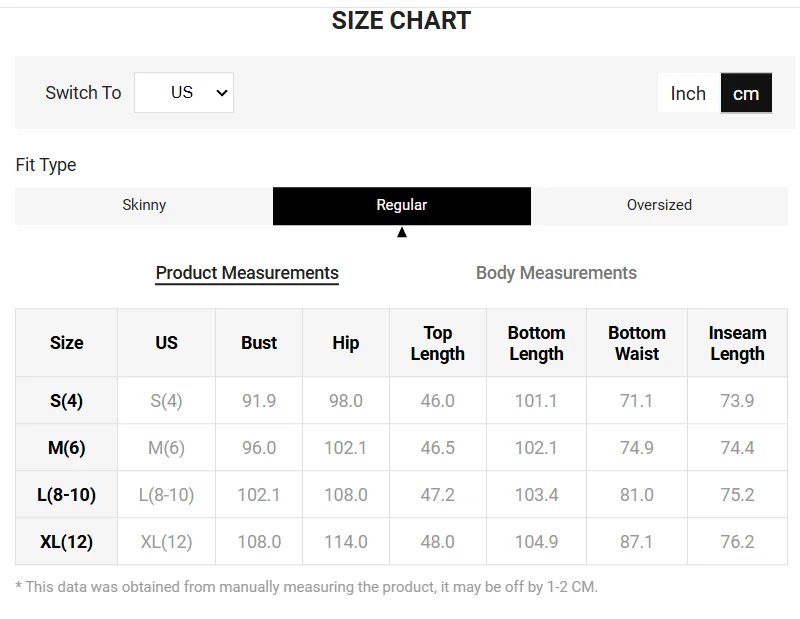Click the Hip column header
The width and height of the screenshot is (800, 619).
click(346, 343)
